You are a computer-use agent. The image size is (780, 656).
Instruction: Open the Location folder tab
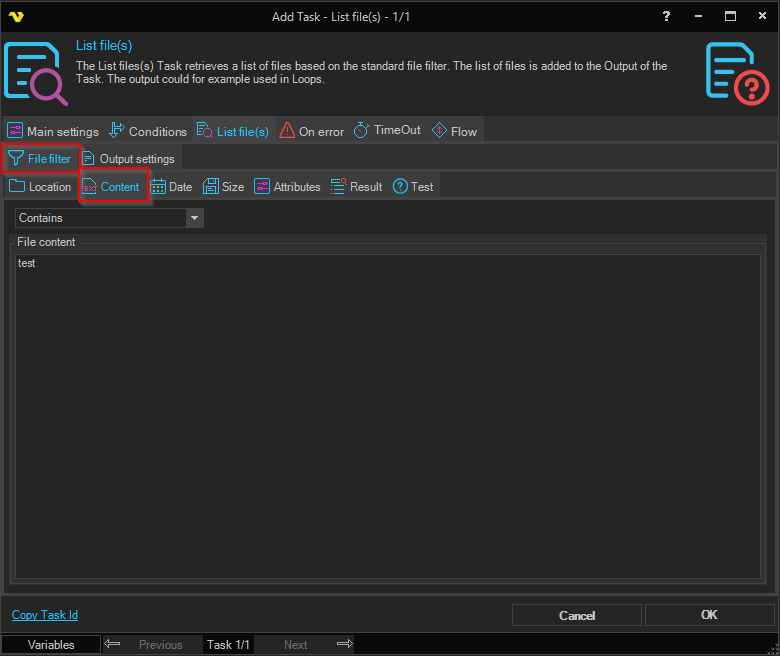coord(40,187)
